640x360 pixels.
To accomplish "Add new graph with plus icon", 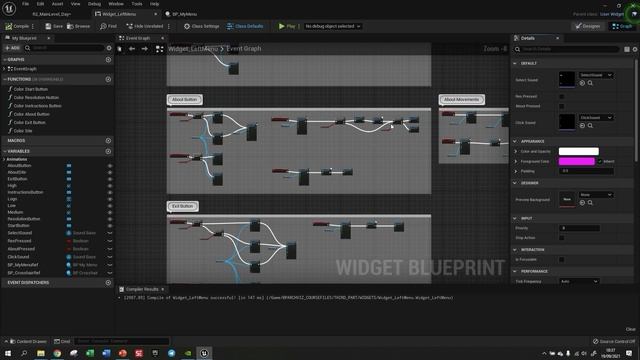I will [108, 60].
